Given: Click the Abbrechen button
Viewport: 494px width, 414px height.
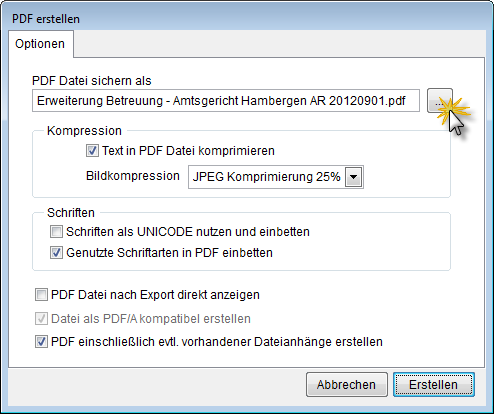Looking at the screenshot, I should click(x=347, y=385).
